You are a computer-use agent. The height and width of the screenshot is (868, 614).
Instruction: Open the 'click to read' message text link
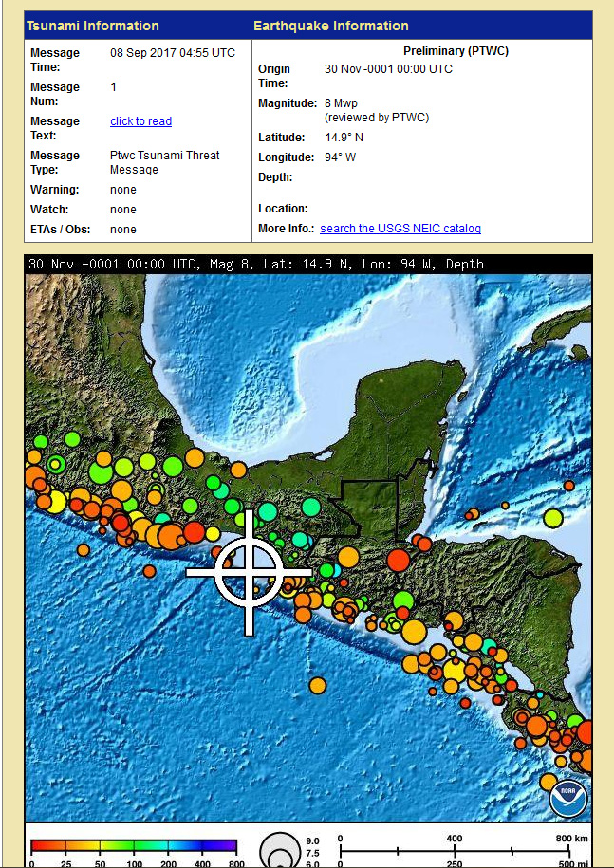point(140,121)
